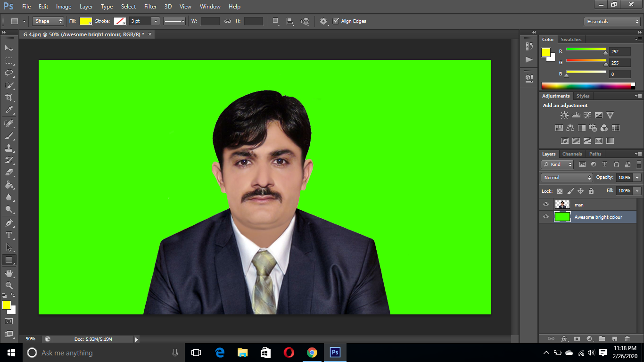644x362 pixels.
Task: Hide the man layer
Action: coord(545,204)
